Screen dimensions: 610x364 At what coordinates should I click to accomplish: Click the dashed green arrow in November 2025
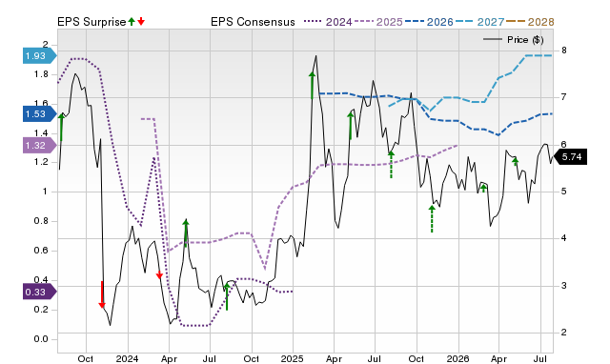(x=432, y=219)
